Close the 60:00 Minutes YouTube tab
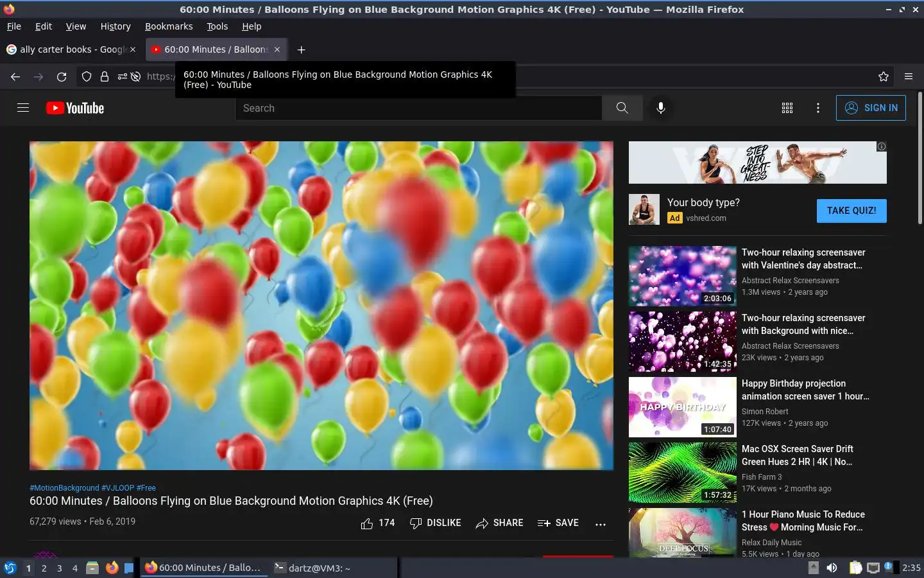 [x=277, y=49]
